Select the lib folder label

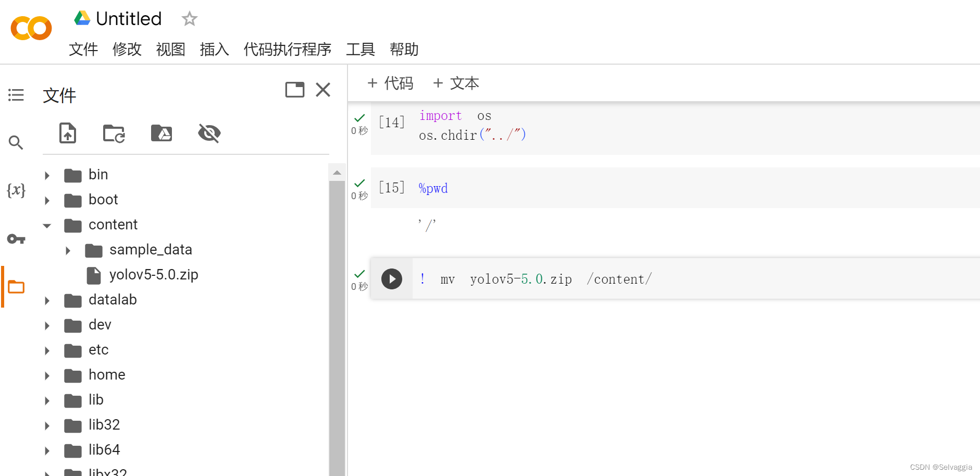click(x=96, y=400)
